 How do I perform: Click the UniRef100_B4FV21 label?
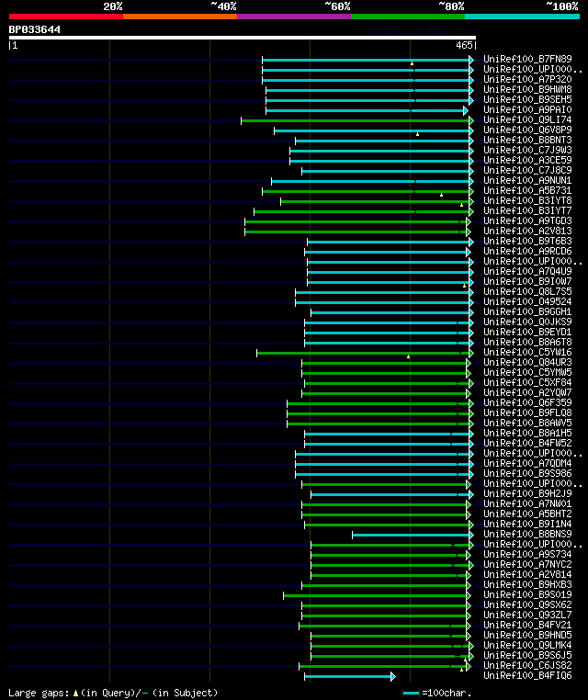click(527, 625)
